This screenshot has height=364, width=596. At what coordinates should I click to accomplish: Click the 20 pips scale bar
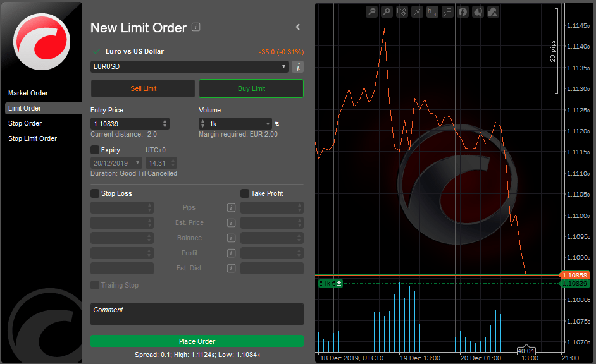click(556, 51)
